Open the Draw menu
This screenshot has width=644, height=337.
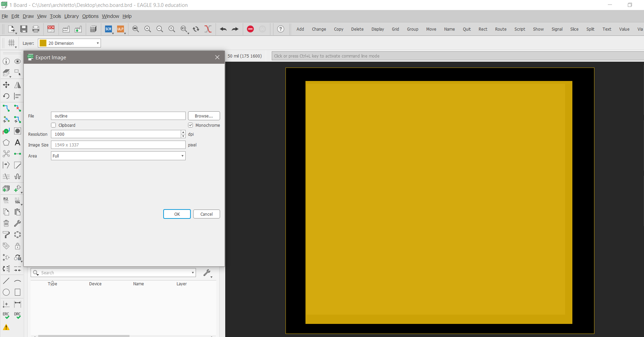(28, 16)
